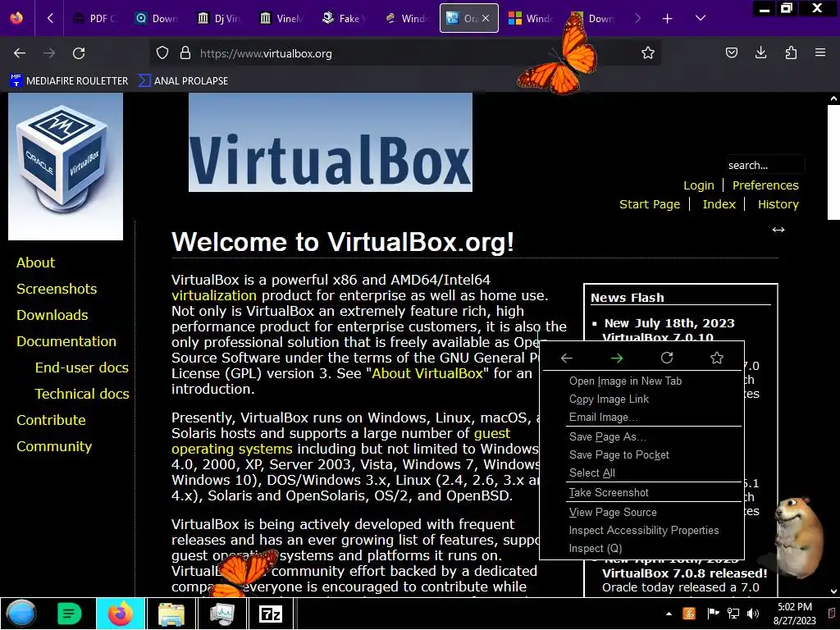Open a new tab with the plus button
Image resolution: width=840 pixels, height=630 pixels.
667,19
